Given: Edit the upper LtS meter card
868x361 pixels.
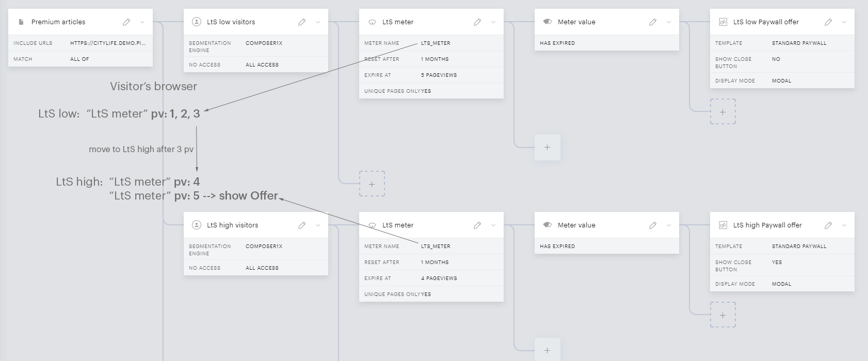Looking at the screenshot, I should pos(477,22).
